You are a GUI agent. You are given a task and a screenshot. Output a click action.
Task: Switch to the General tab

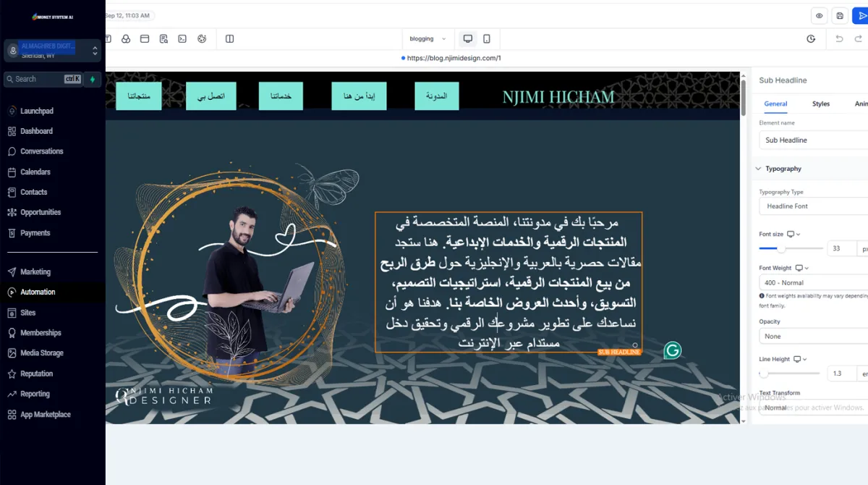[775, 104]
